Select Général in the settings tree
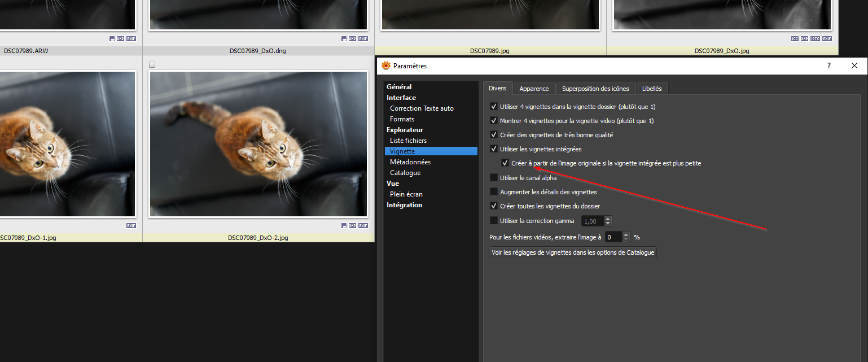Viewport: 868px width, 362px height. click(399, 87)
